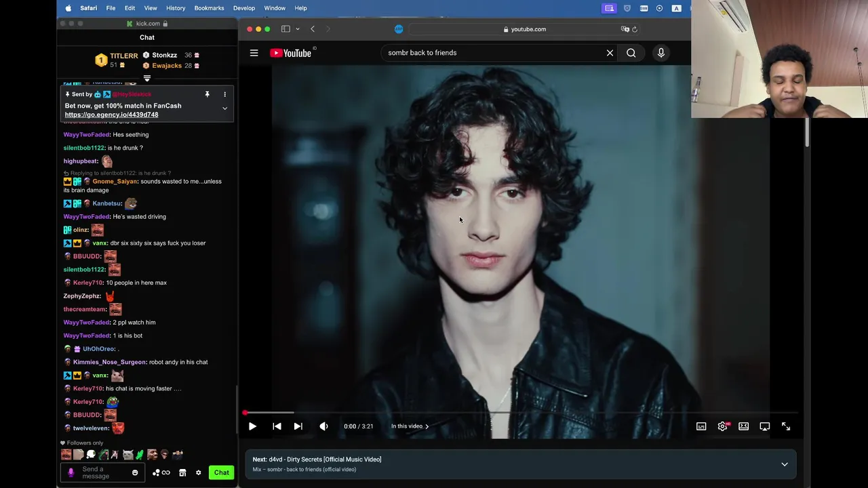Open Kick chat settings gear
This screenshot has height=488, width=868.
(199, 472)
